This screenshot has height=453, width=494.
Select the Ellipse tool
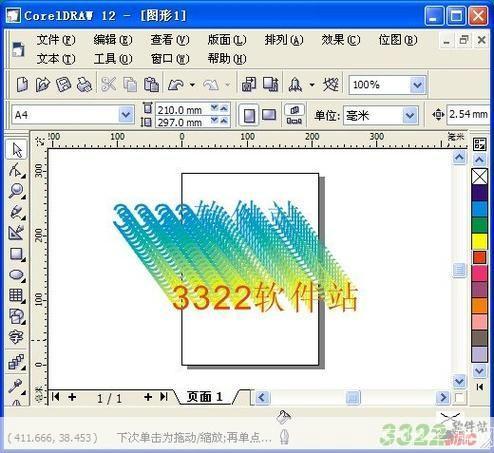[16, 275]
